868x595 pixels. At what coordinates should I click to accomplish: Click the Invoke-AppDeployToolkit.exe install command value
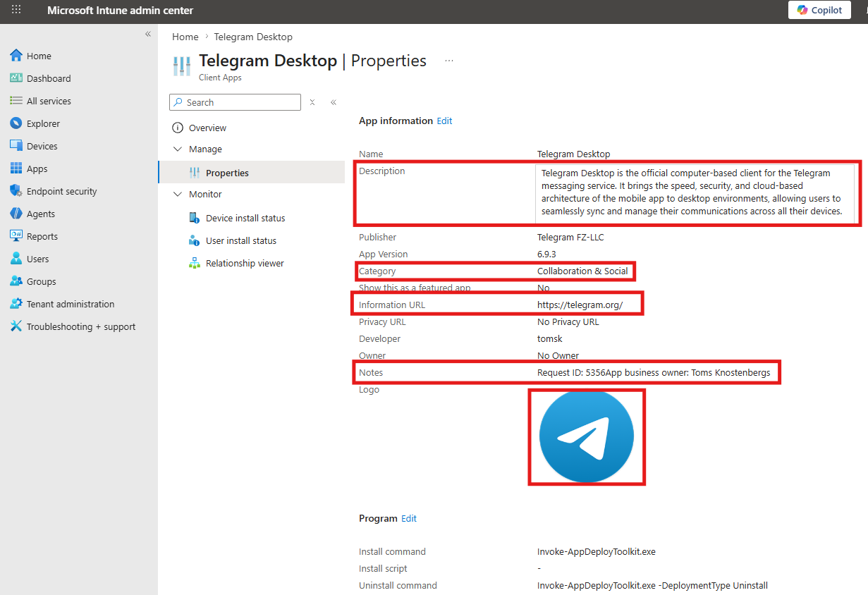(597, 551)
